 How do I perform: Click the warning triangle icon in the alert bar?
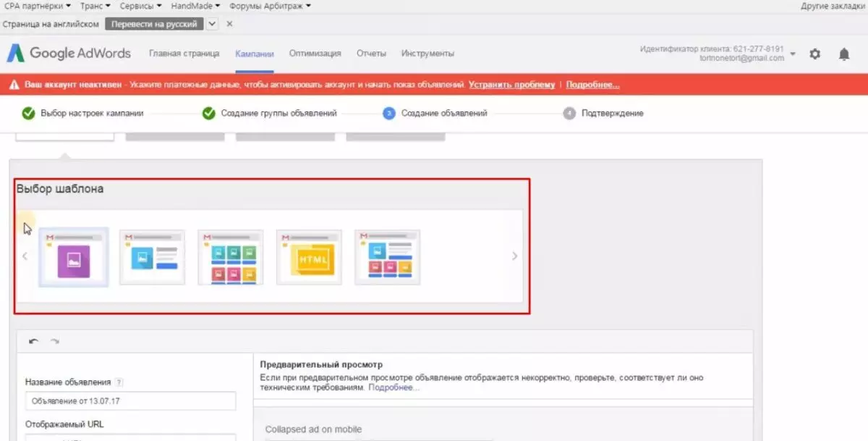pyautogui.click(x=14, y=85)
